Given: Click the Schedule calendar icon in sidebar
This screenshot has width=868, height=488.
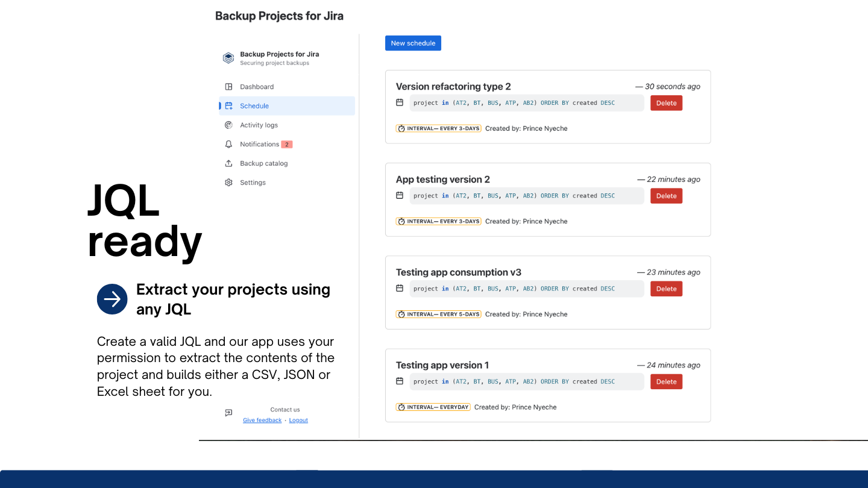Looking at the screenshot, I should click(228, 106).
